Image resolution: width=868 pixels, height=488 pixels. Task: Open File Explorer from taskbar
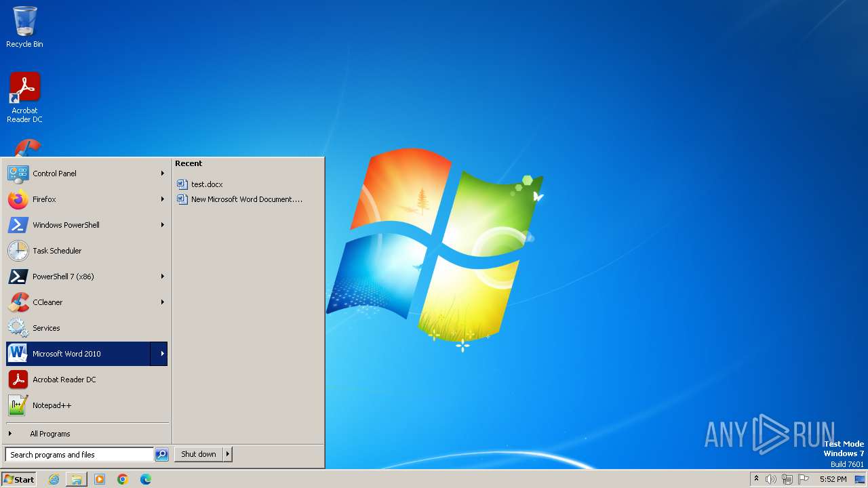[77, 479]
